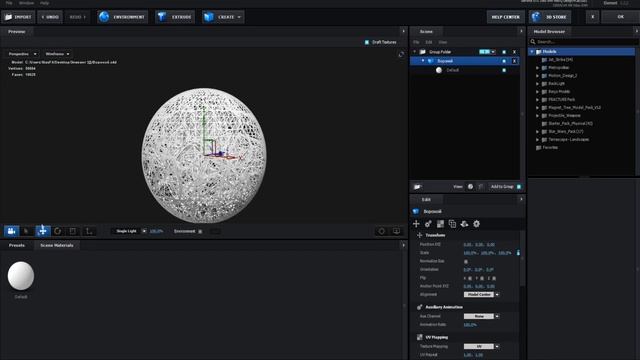Switch to the Presets tab
640x360 pixels.
[x=17, y=245]
